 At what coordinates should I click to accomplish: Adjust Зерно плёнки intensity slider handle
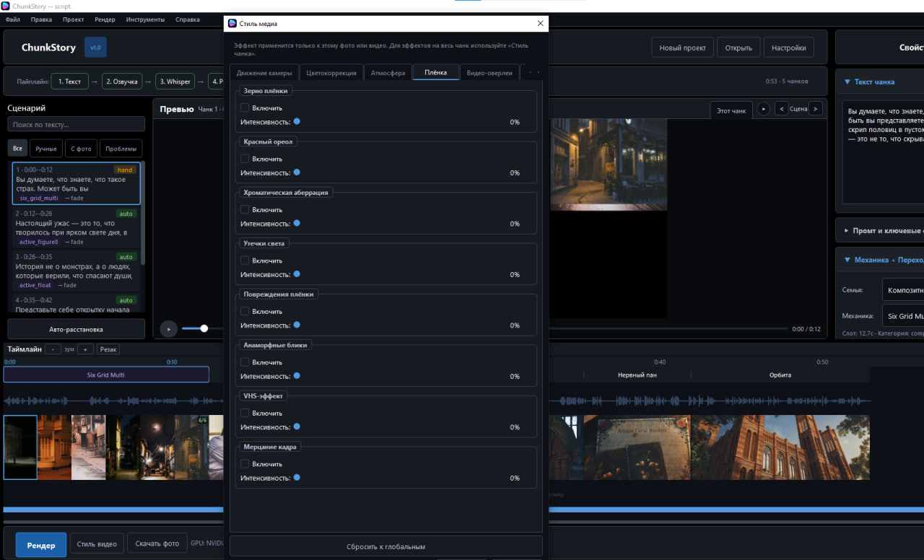pos(297,121)
